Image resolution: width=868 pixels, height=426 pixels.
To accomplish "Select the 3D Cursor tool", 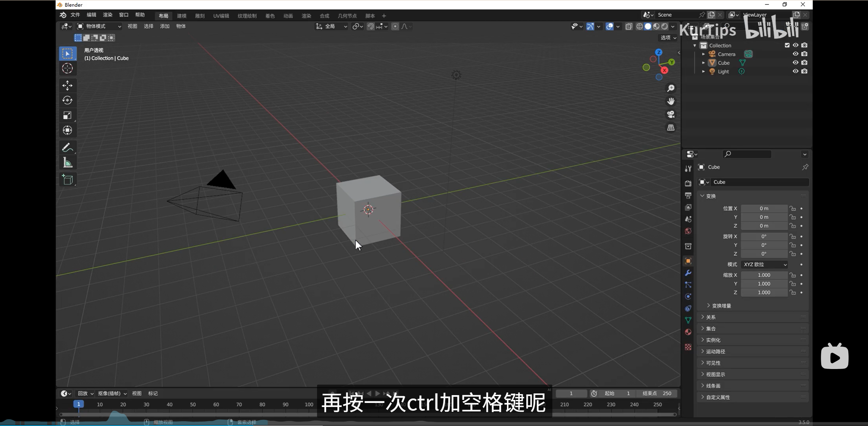I will point(67,68).
